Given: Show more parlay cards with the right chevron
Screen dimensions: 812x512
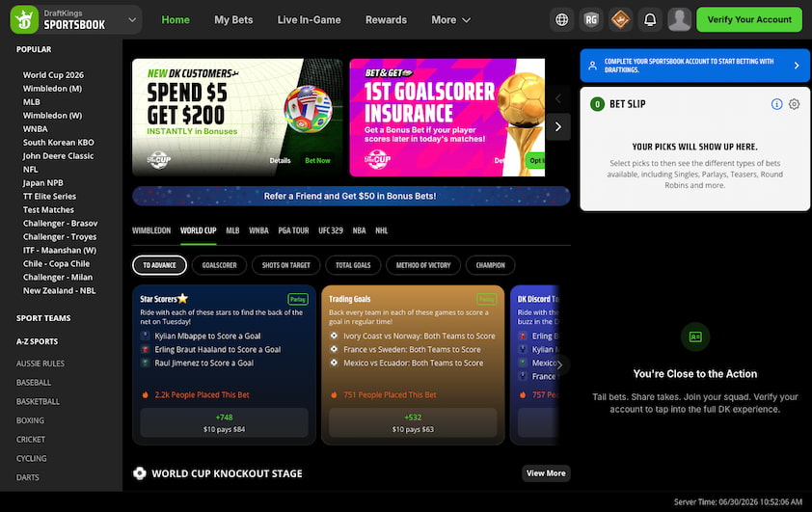Looking at the screenshot, I should [x=559, y=364].
